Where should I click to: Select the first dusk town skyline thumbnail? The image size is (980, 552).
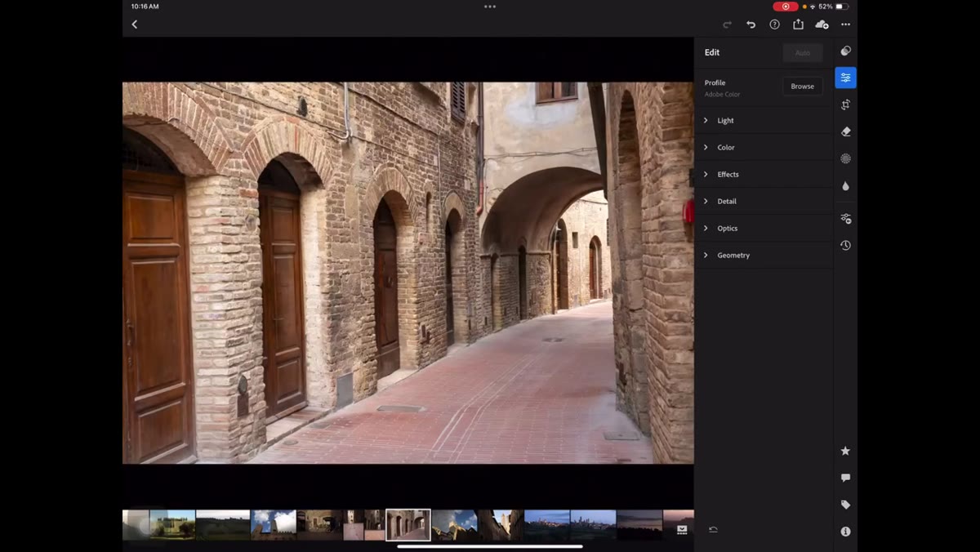(x=547, y=525)
